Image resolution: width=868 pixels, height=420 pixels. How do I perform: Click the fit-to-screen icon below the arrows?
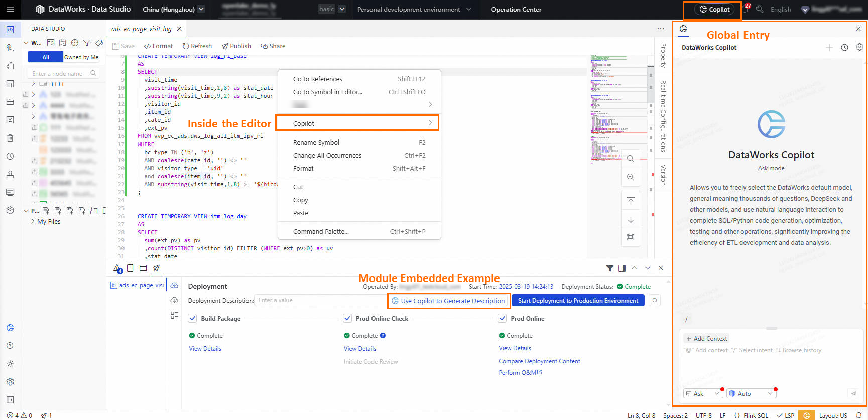coord(631,237)
